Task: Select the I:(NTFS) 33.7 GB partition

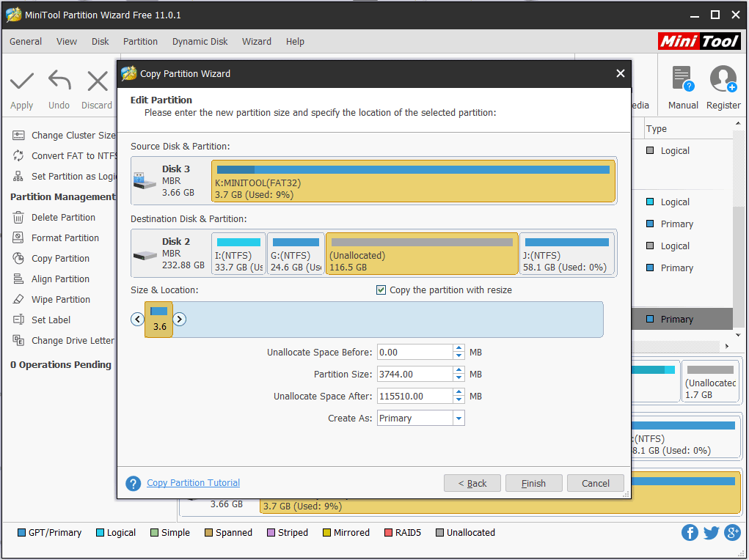Action: coord(238,254)
